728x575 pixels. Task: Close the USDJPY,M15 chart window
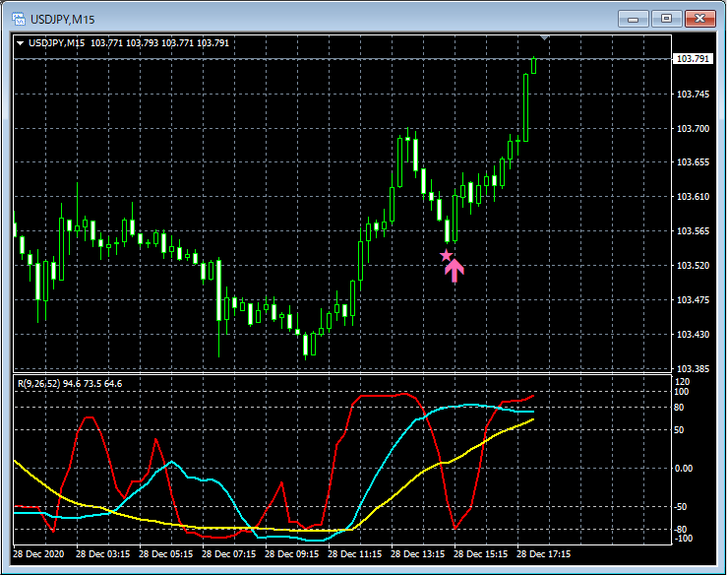point(700,18)
